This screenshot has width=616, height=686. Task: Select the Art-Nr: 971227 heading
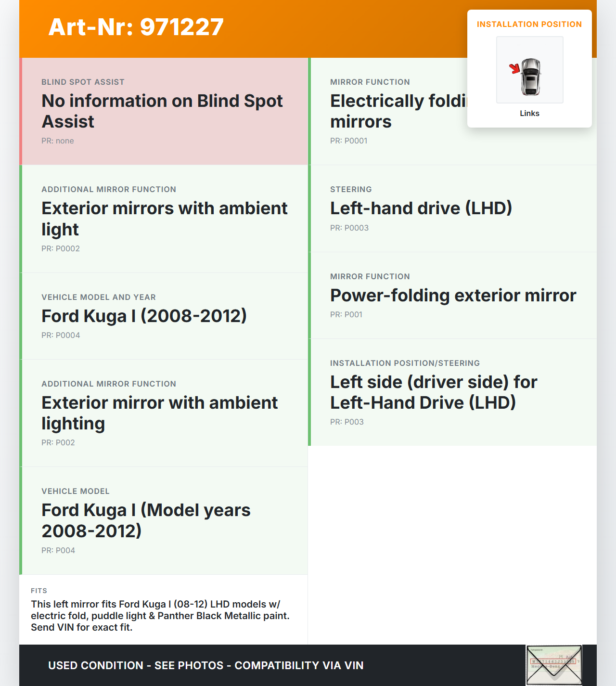(x=136, y=27)
